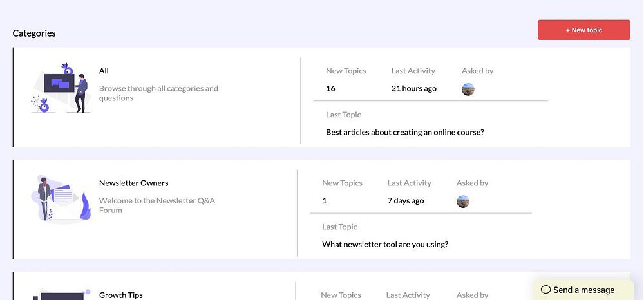
Task: Open the All category illustration
Action: click(x=61, y=88)
